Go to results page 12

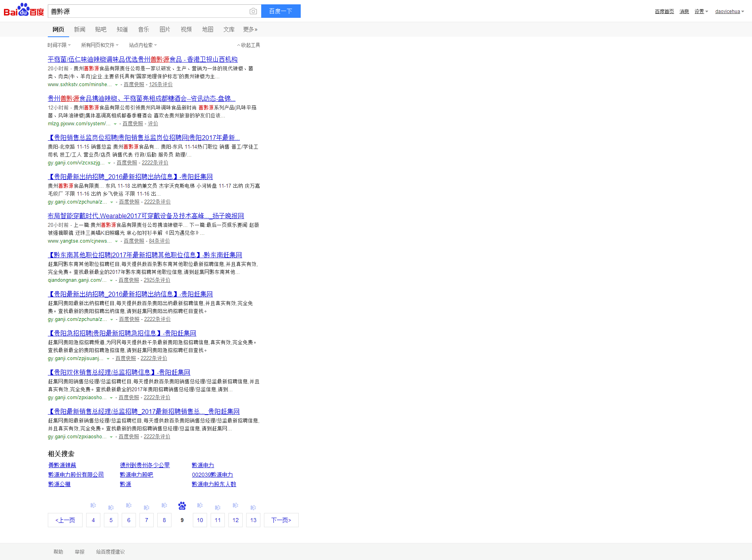pyautogui.click(x=236, y=520)
